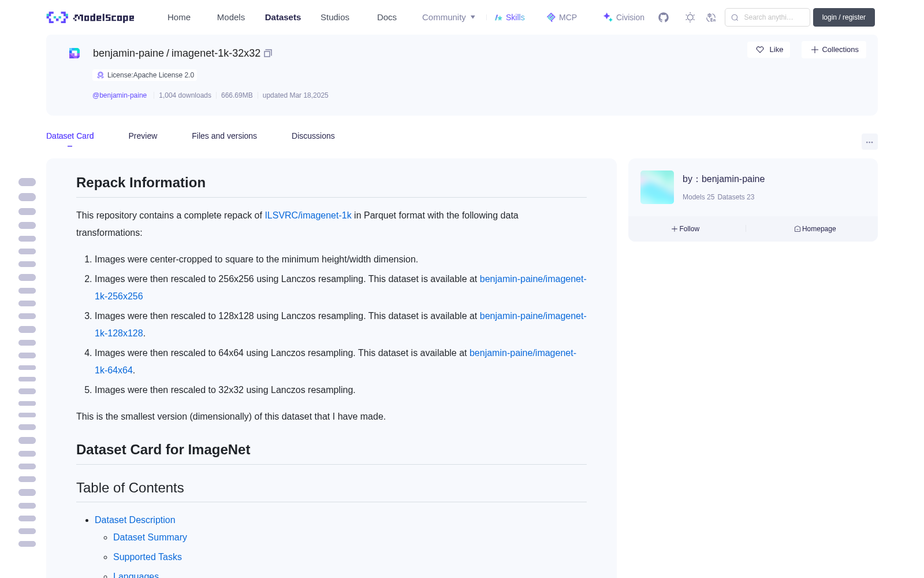Copy dataset name with copy icon
Viewport: 924px width, 578px height.
coord(268,53)
